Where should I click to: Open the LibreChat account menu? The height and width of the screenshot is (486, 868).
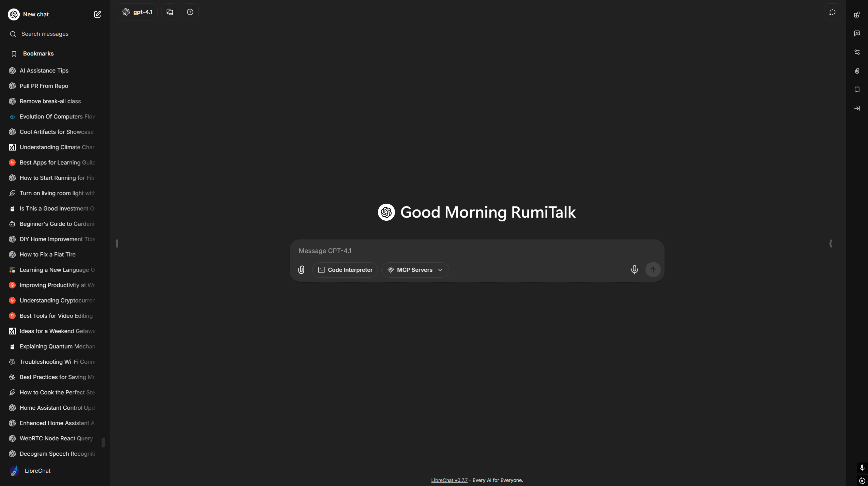tap(55, 471)
